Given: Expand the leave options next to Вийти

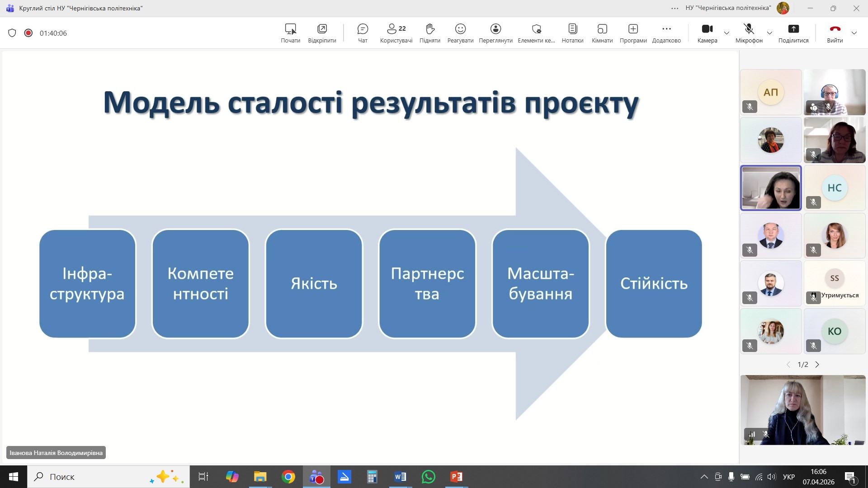Looking at the screenshot, I should click(854, 33).
